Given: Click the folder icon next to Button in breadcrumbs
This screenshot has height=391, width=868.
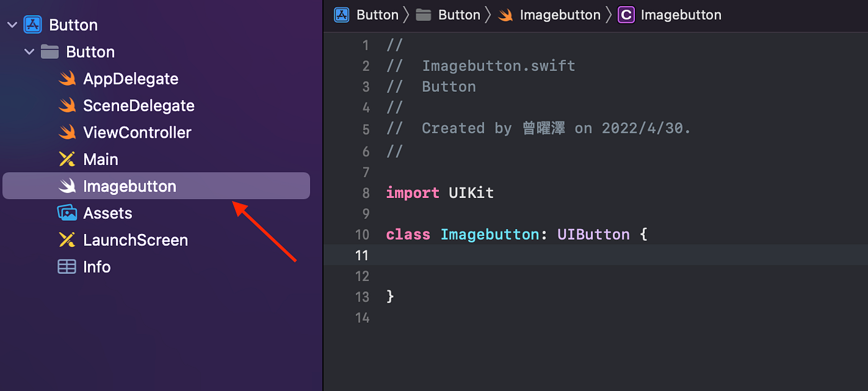Looking at the screenshot, I should coord(424,14).
